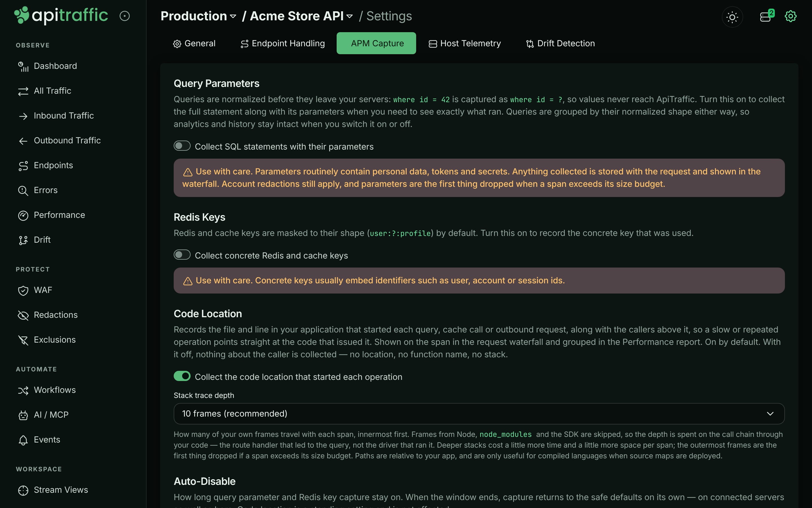Switch to the General tab
812x508 pixels.
194,43
